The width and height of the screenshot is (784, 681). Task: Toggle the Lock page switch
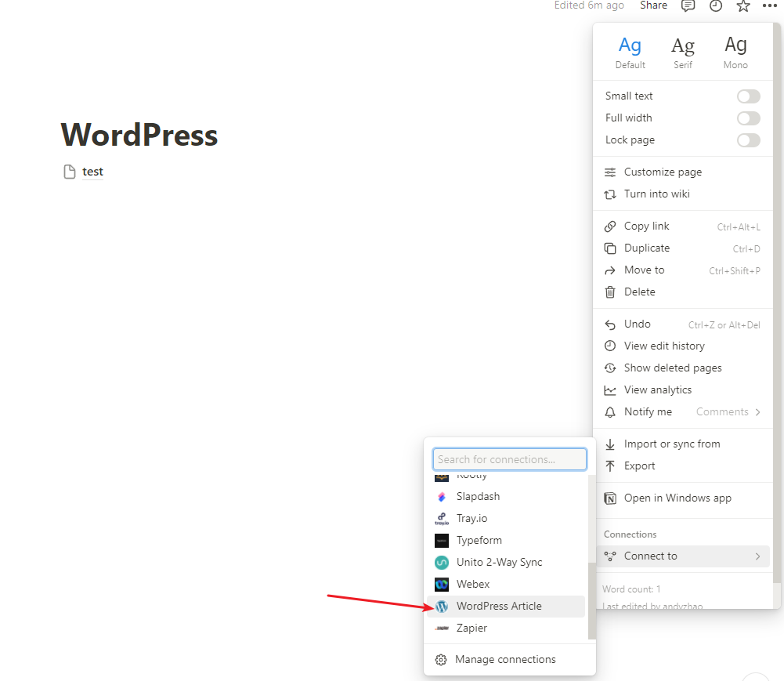(748, 140)
